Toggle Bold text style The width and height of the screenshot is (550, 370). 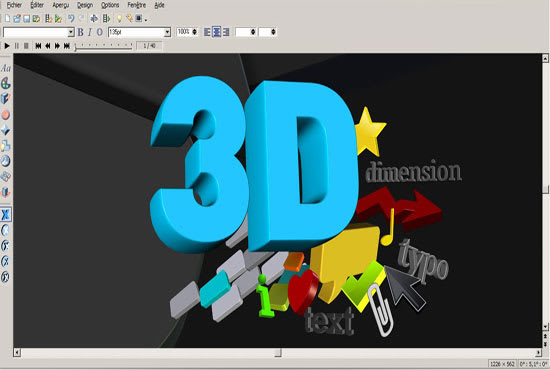point(80,32)
